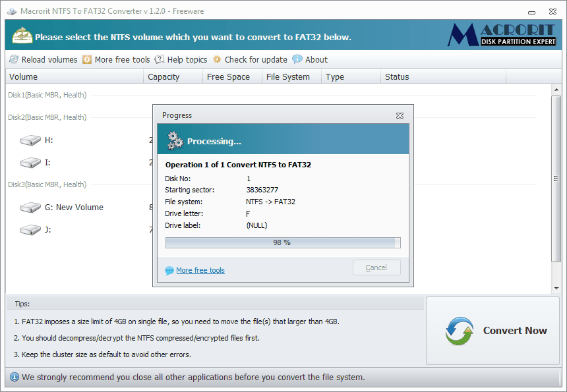Image resolution: width=567 pixels, height=392 pixels.
Task: Select the G: New Volume drive
Action: [x=74, y=208]
